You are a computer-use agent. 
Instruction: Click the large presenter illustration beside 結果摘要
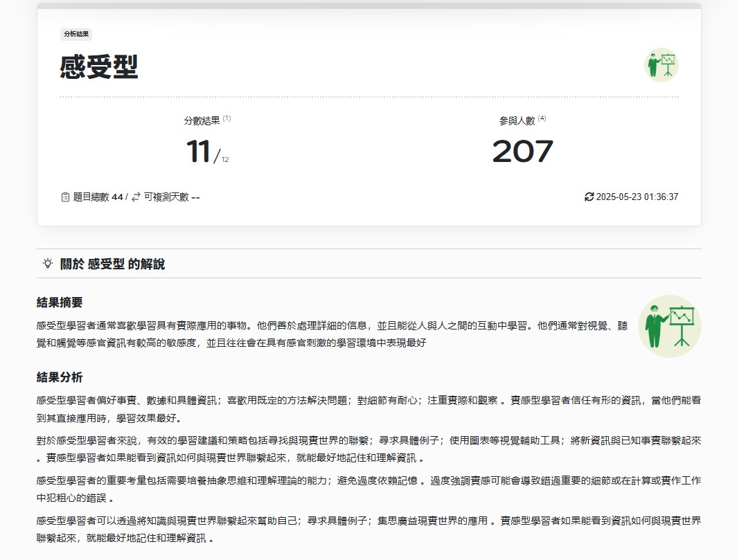(669, 326)
